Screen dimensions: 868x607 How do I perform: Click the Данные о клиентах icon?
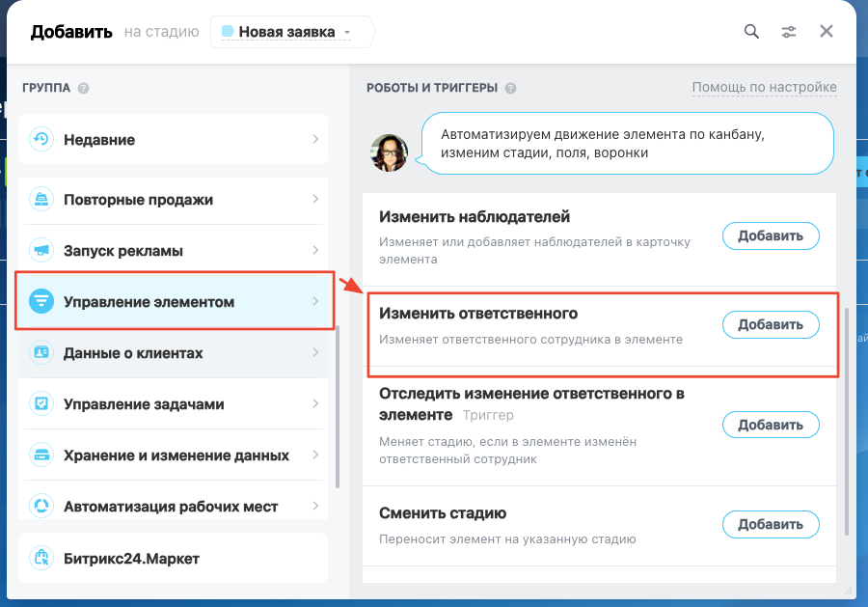[41, 353]
